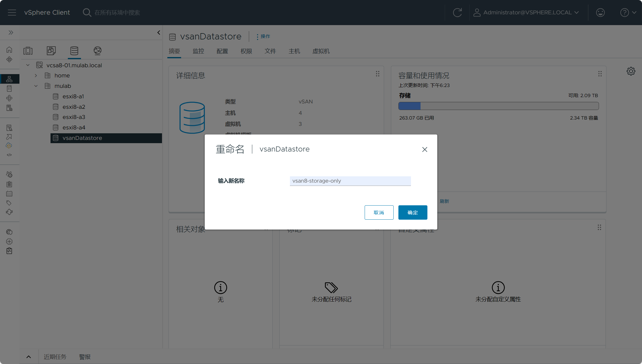Expand the home datacenter node
This screenshot has height=364, width=642.
click(x=36, y=75)
